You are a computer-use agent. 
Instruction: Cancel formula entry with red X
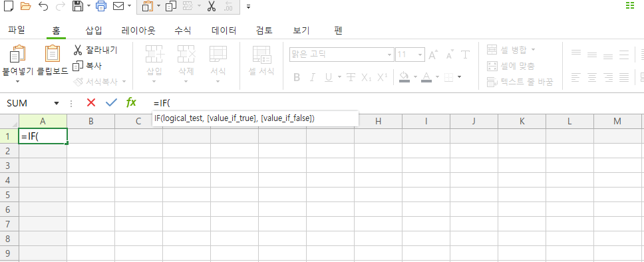coord(91,102)
